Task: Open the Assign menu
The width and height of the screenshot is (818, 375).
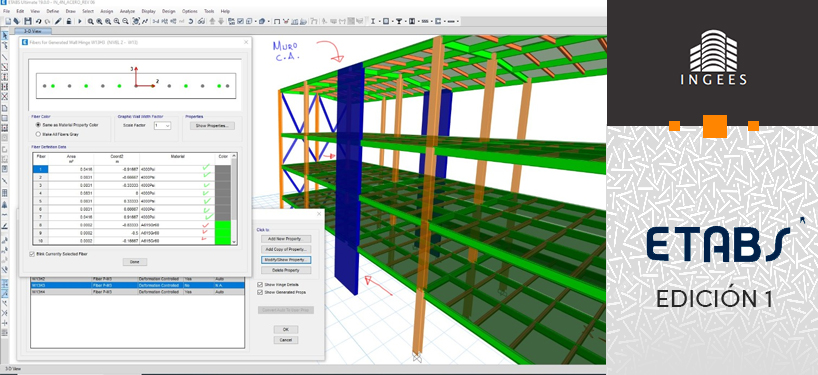Action: point(106,11)
